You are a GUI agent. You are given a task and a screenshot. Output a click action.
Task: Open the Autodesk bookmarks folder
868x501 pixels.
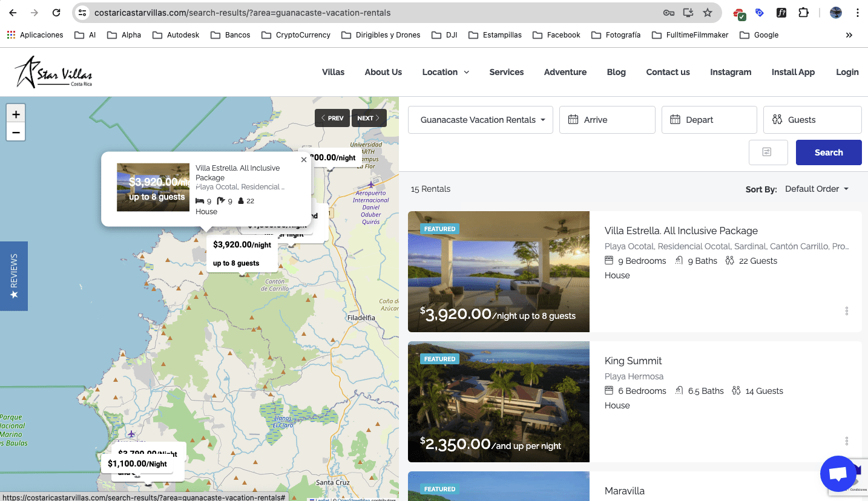(x=176, y=35)
